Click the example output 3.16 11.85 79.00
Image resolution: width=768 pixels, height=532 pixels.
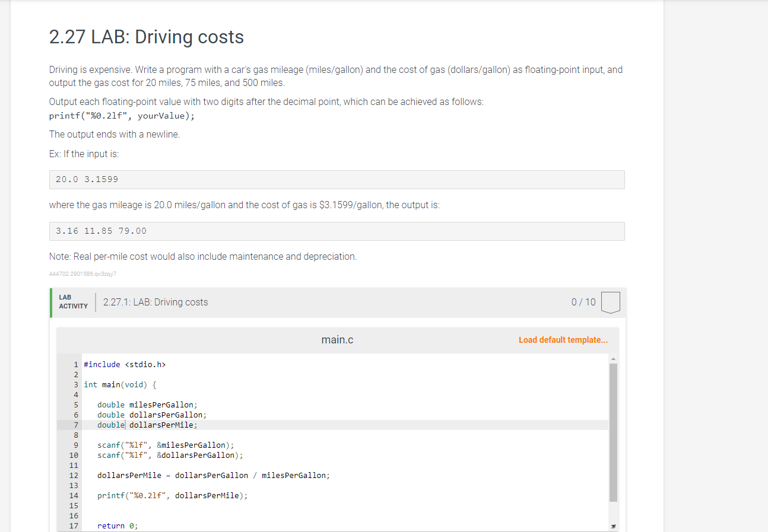point(337,231)
